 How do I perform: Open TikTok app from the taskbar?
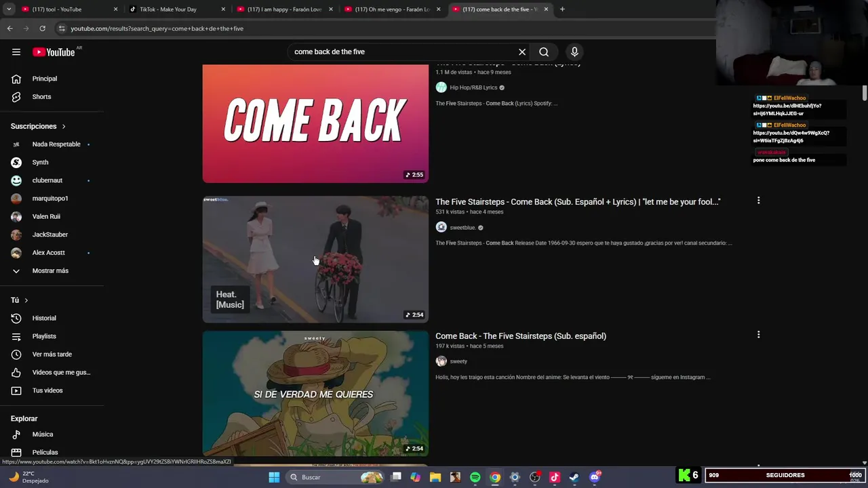pos(554,477)
